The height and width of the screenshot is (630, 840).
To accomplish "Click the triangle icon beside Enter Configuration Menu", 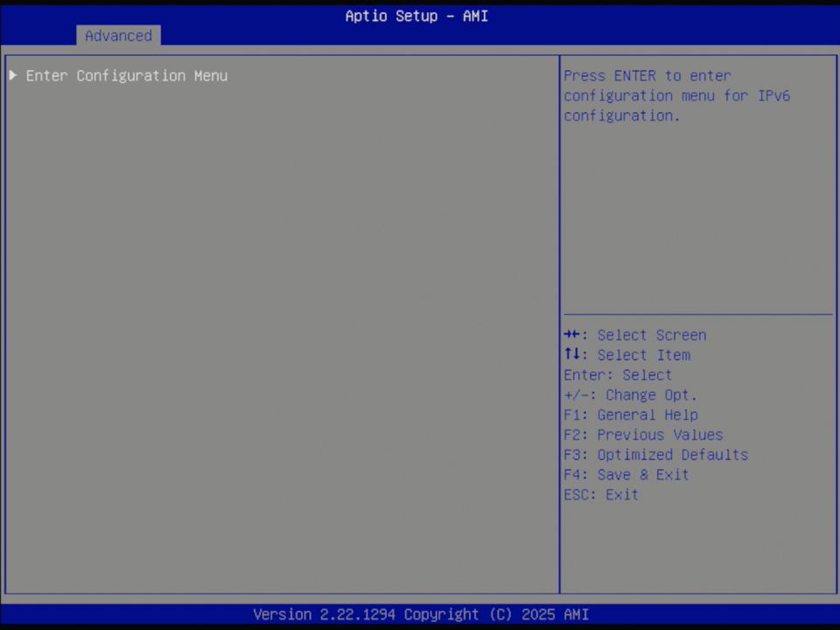I will pyautogui.click(x=13, y=75).
